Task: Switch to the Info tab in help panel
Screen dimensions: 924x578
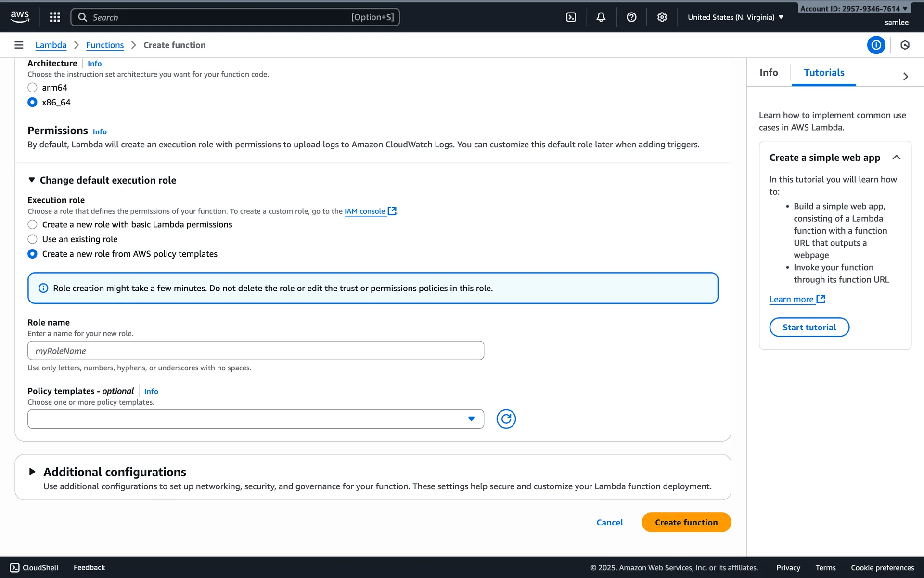Action: click(x=769, y=73)
